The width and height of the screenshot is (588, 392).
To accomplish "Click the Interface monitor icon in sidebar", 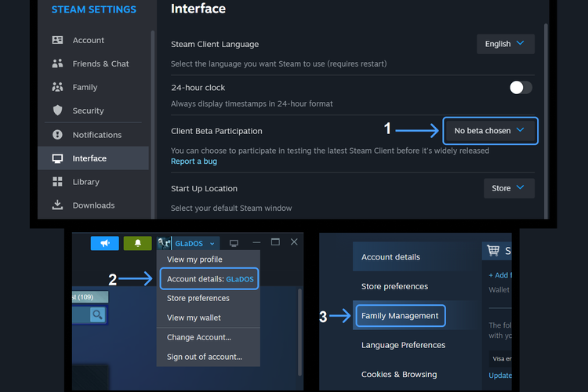I will (x=57, y=158).
